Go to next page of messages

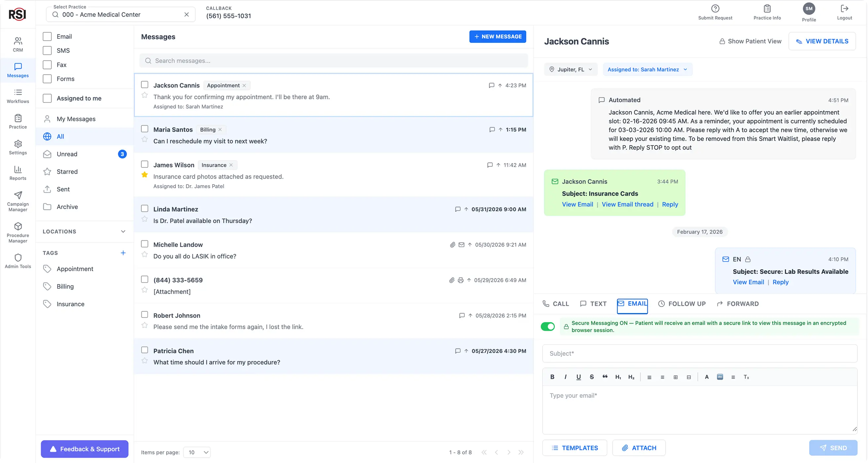(x=509, y=452)
